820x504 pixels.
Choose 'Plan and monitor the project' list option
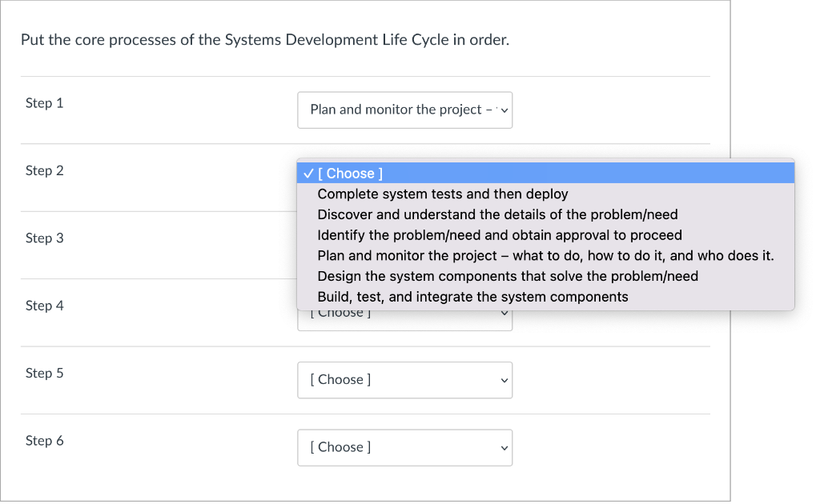pyautogui.click(x=545, y=255)
